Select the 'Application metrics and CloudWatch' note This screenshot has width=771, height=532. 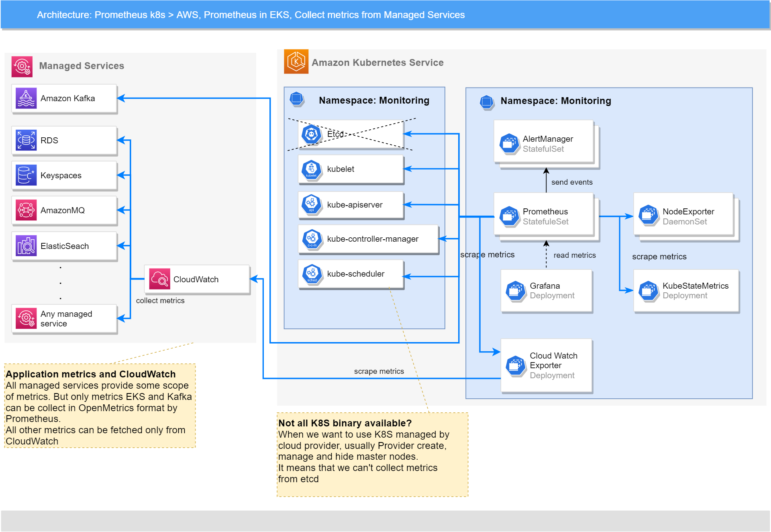[x=100, y=406]
